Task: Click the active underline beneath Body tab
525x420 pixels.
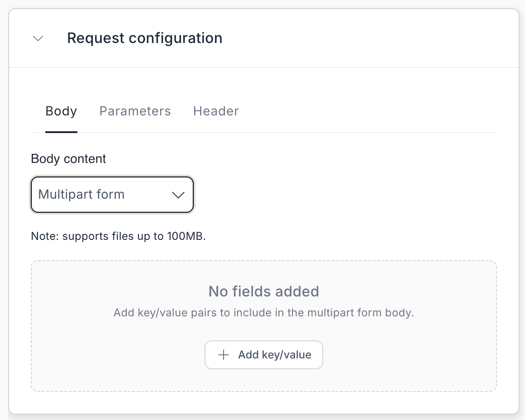Action: 61,132
